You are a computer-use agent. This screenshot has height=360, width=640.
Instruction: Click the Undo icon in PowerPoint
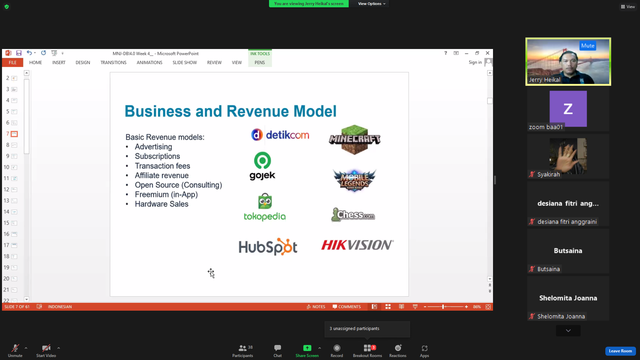click(x=29, y=53)
